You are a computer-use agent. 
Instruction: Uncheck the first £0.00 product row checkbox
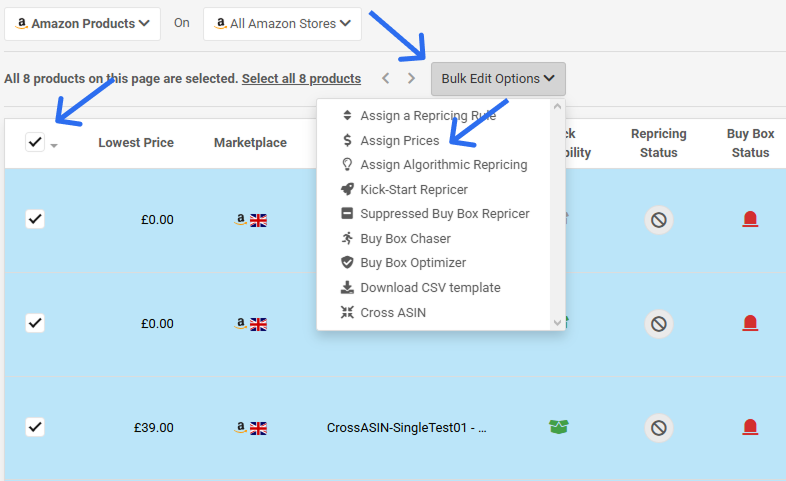[x=35, y=219]
